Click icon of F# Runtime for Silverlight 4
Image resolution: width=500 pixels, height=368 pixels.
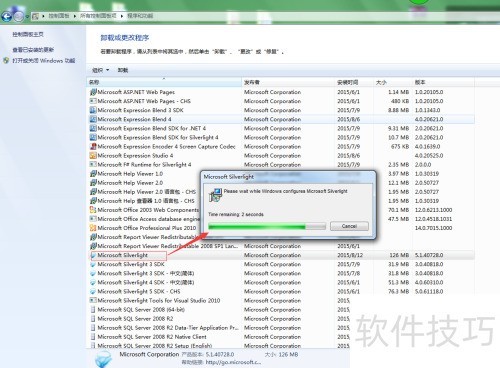tap(93, 164)
